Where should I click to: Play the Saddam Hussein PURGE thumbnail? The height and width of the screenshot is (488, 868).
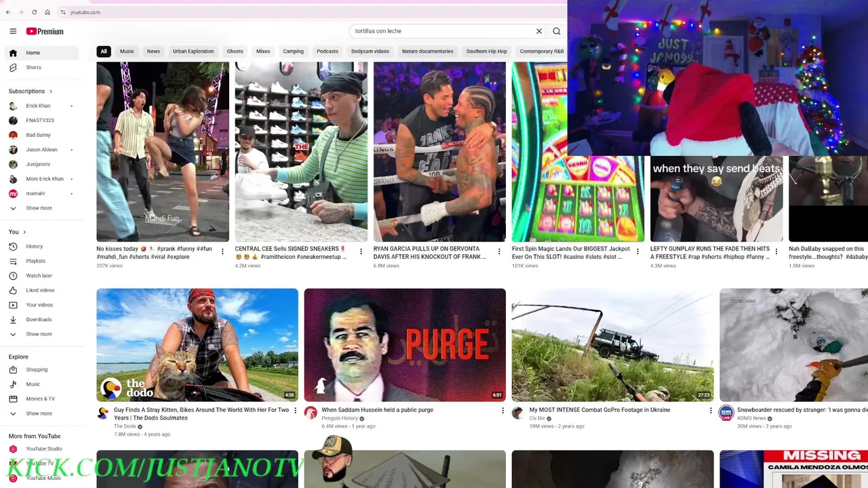(405, 345)
